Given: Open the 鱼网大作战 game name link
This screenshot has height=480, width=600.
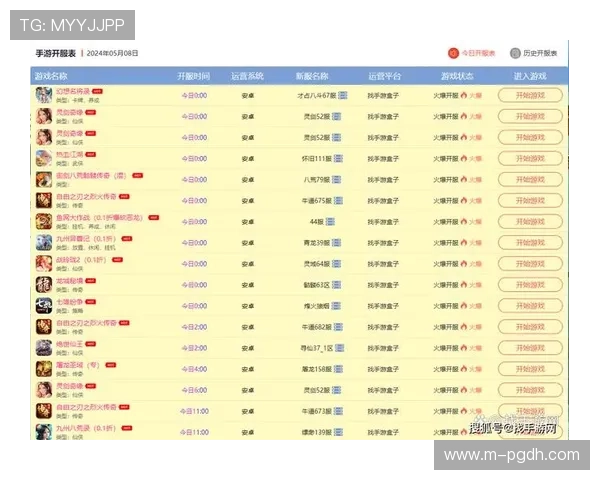Looking at the screenshot, I should point(99,217).
